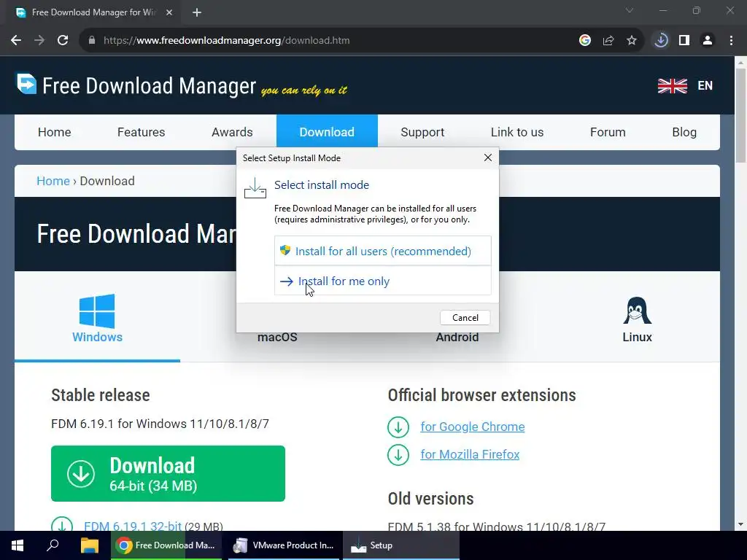Open the Features nav item
Image resolution: width=747 pixels, height=560 pixels.
tap(141, 132)
